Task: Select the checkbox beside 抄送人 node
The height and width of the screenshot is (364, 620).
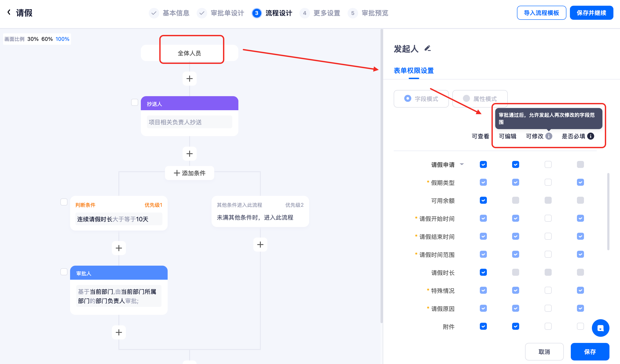Action: pyautogui.click(x=135, y=102)
